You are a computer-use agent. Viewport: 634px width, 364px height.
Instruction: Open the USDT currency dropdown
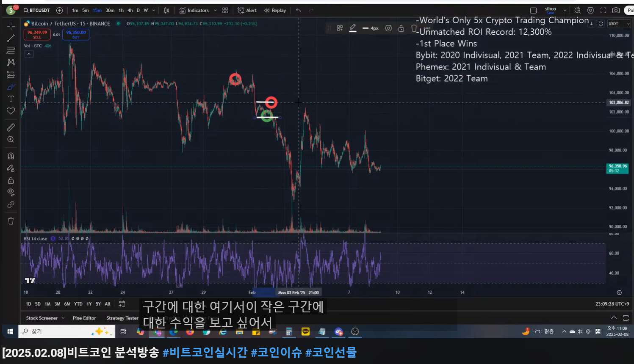(x=619, y=24)
